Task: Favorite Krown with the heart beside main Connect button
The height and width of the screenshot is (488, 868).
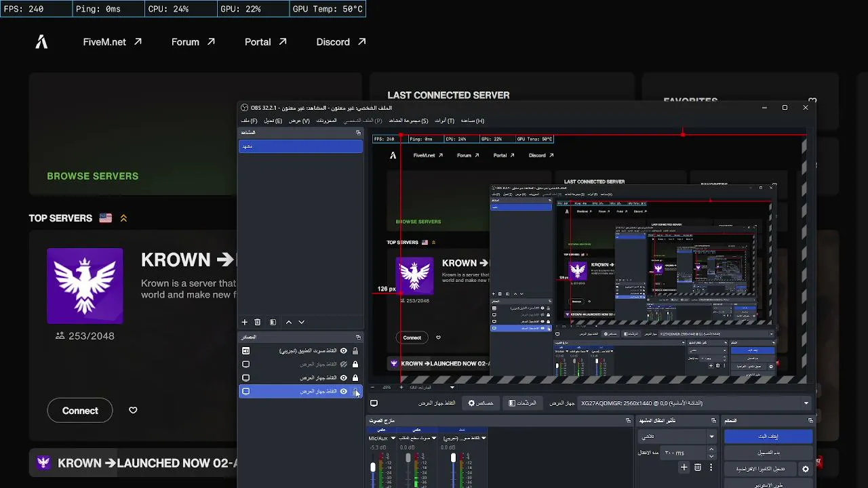Action: pos(133,411)
